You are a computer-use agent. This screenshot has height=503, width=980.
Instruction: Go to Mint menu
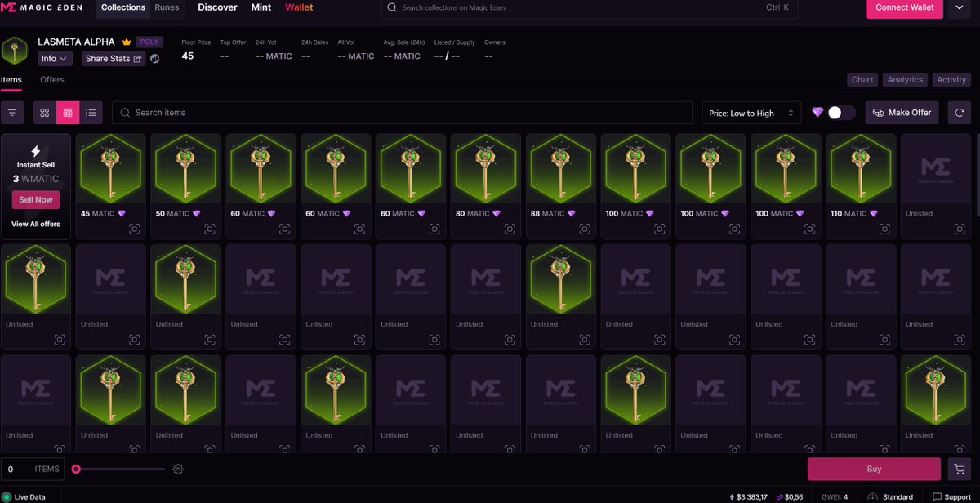coord(261,7)
